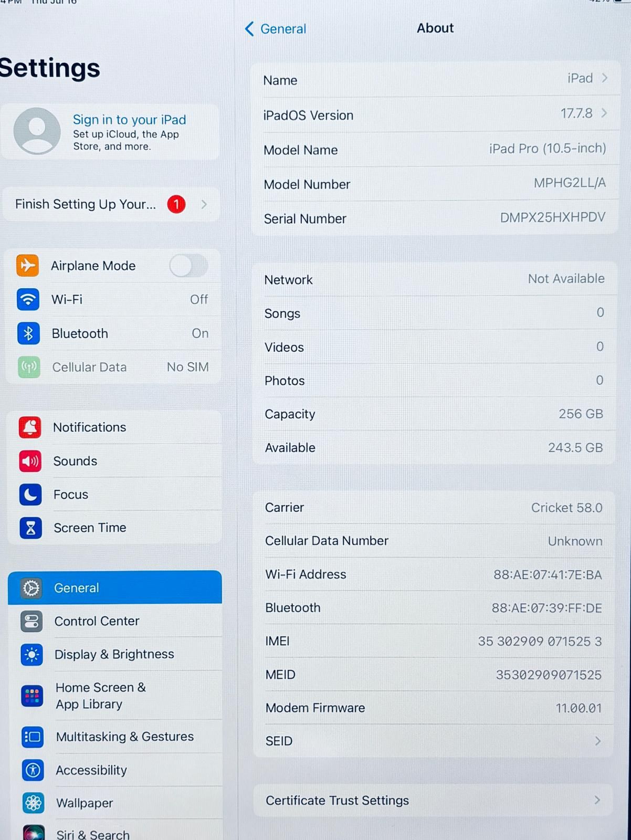631x840 pixels.
Task: Tap the IMEI value 35 302909 071525 3
Action: point(540,641)
